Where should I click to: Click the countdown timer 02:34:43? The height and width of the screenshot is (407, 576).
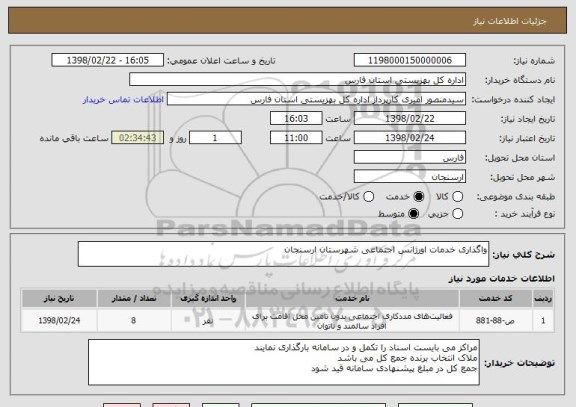[x=138, y=138]
